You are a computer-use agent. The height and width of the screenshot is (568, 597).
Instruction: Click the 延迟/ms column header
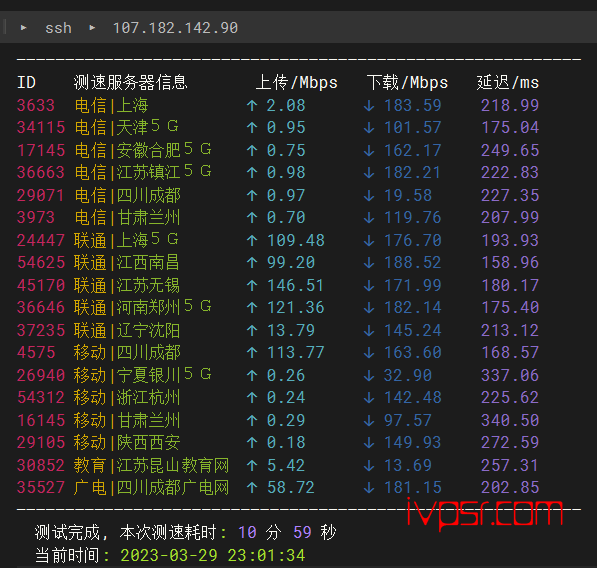click(508, 83)
